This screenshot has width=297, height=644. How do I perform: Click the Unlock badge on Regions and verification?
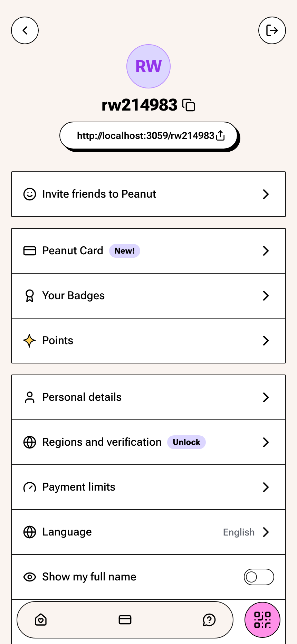tap(186, 442)
